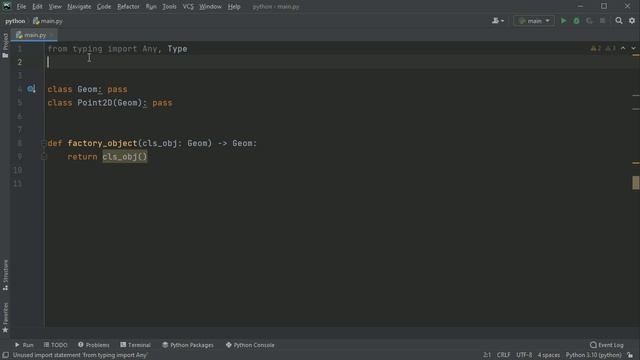Collapse the factory_object function fold marker
The height and width of the screenshot is (360, 640).
coord(44,143)
